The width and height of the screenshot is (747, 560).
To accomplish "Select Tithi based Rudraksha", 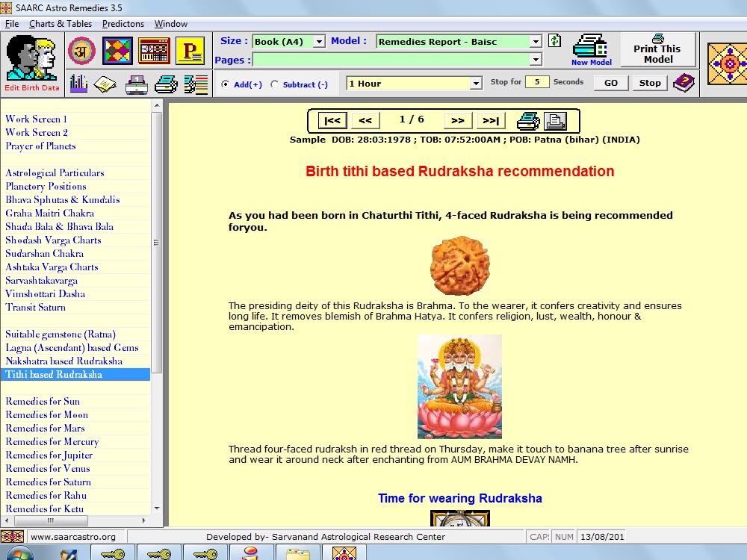I will tap(75, 374).
